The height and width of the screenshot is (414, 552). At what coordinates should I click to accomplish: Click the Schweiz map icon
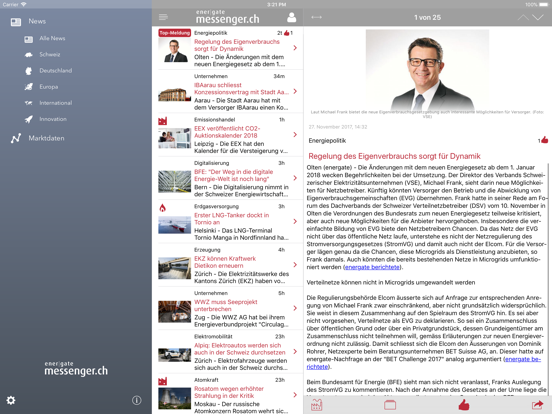click(x=29, y=55)
